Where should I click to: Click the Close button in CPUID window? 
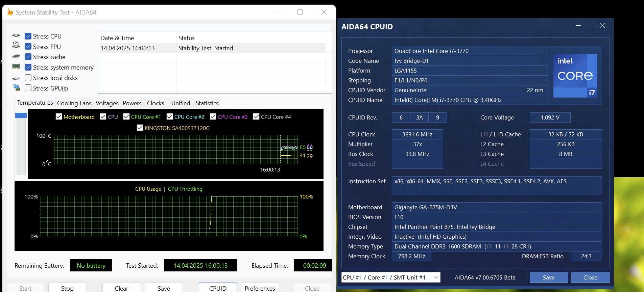590,277
